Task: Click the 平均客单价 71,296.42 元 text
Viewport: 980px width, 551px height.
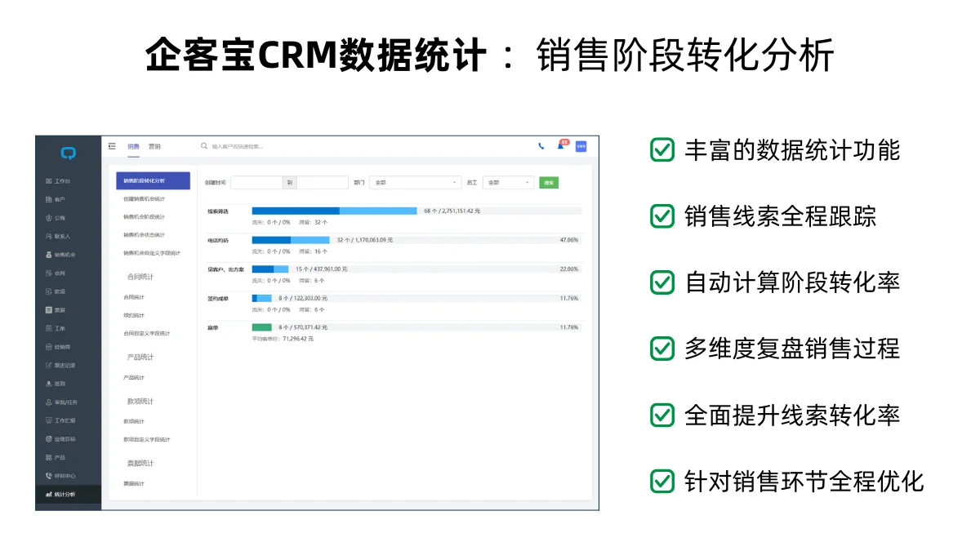Action: 283,338
